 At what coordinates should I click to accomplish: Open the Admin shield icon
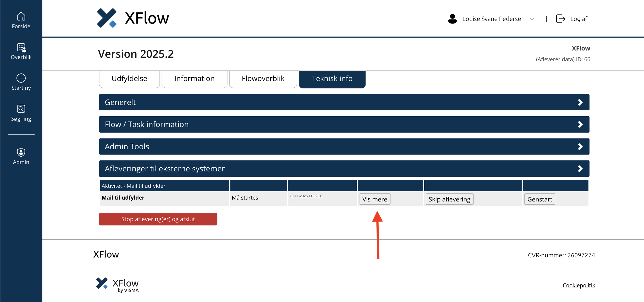coord(21,152)
